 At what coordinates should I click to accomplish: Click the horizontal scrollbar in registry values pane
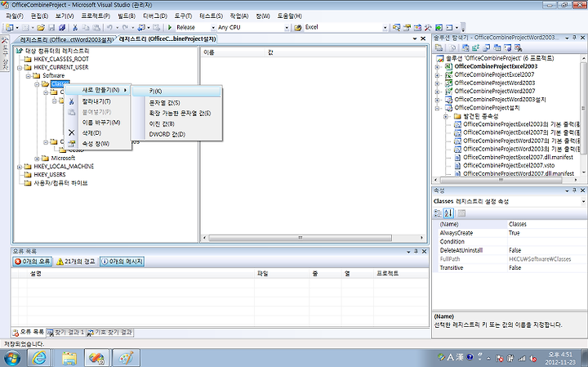(300, 238)
